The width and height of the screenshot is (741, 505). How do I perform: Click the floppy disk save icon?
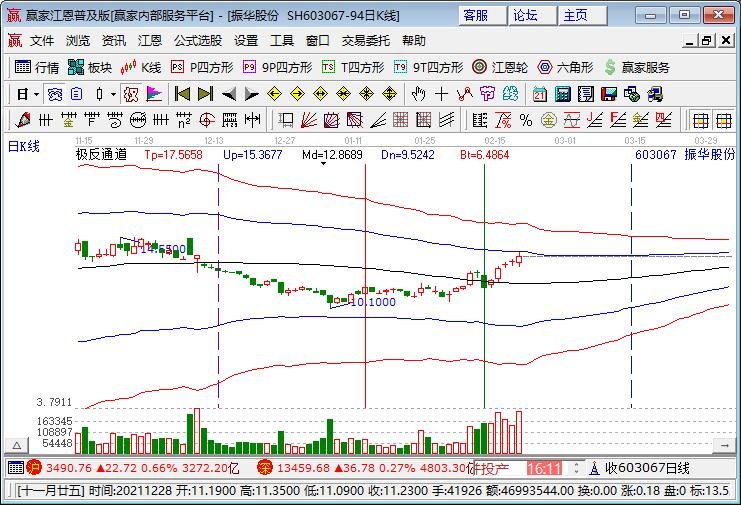(609, 94)
